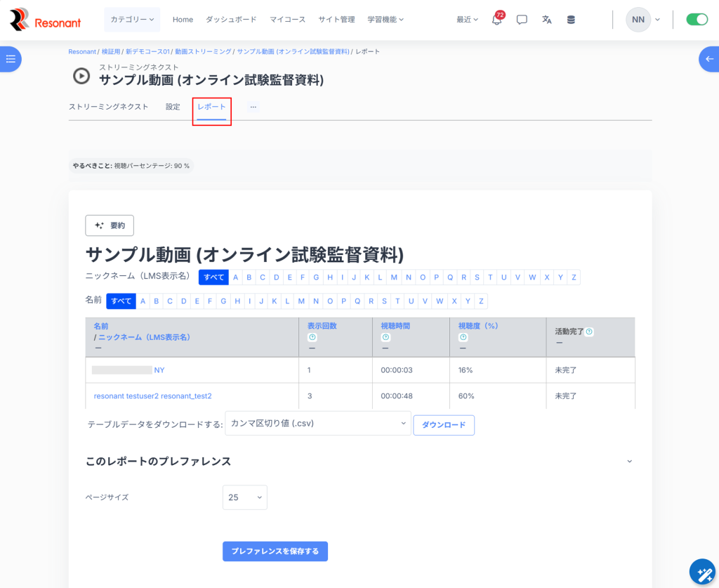Open the resonant testuser2 user link
The image size is (719, 588).
click(x=152, y=396)
